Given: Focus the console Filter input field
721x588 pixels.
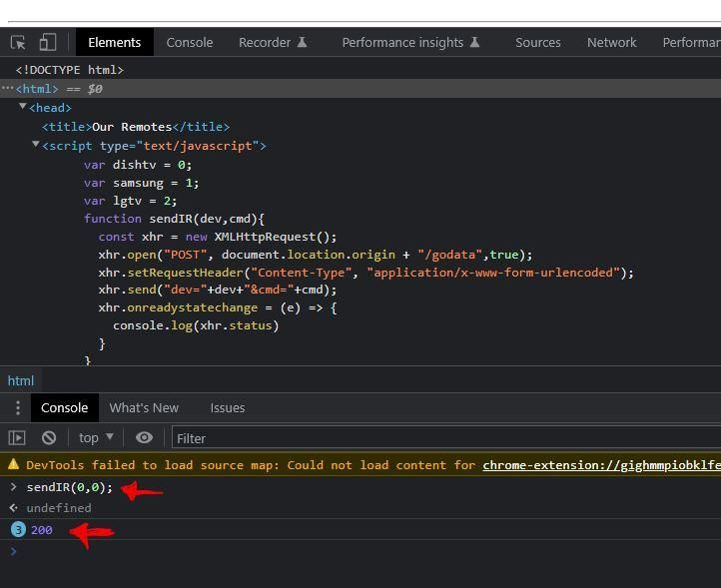Looking at the screenshot, I should pyautogui.click(x=446, y=438).
